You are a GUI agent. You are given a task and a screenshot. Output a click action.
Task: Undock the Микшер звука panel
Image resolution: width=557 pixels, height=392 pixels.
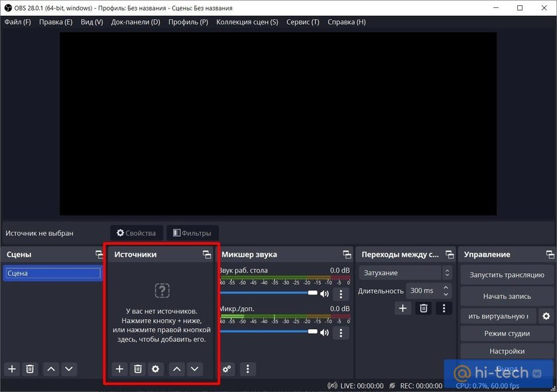347,255
